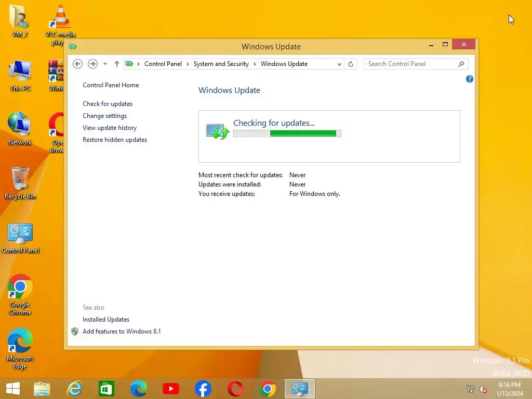Select the Control Panel desktop icon
Image resolution: width=532 pixels, height=399 pixels.
click(20, 237)
